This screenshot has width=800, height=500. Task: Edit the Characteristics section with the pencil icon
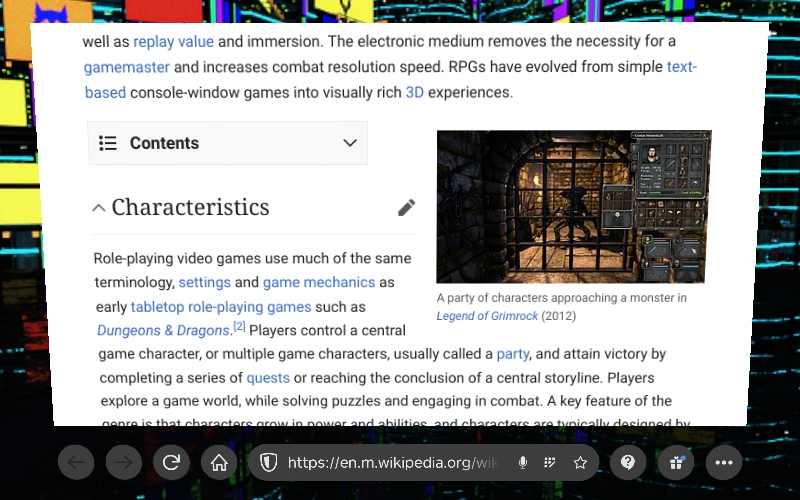point(406,207)
